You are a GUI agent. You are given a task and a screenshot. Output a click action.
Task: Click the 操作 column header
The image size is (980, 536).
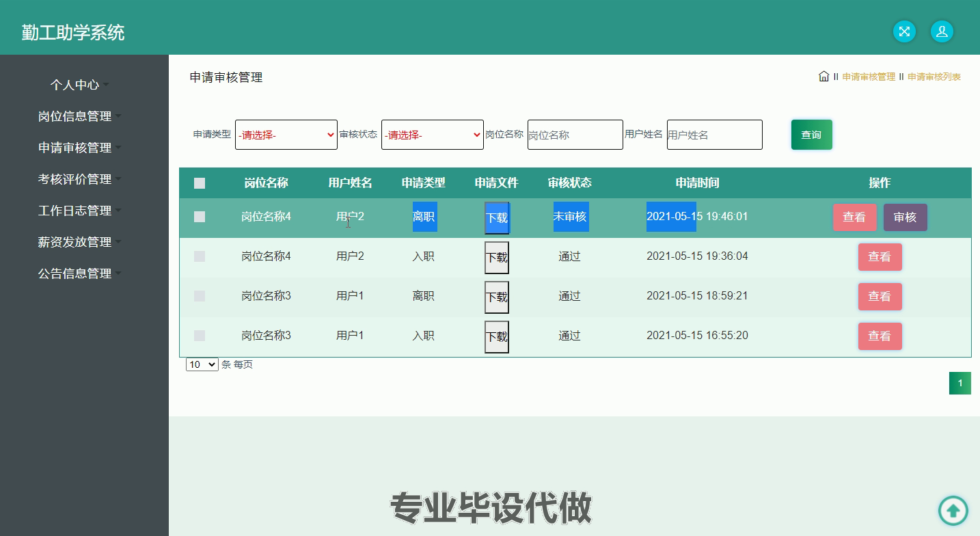(880, 183)
